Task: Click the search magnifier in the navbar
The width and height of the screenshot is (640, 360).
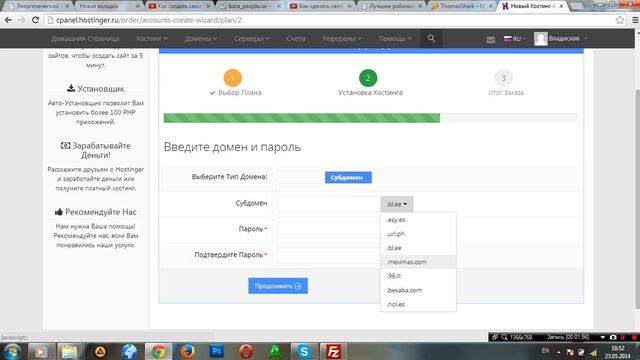Action: click(x=431, y=38)
